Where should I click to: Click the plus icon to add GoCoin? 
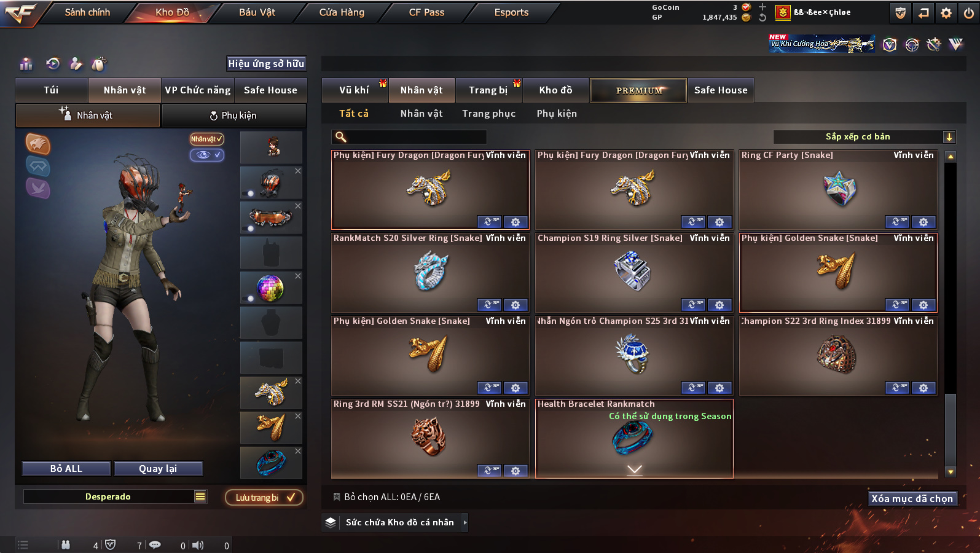tap(762, 7)
